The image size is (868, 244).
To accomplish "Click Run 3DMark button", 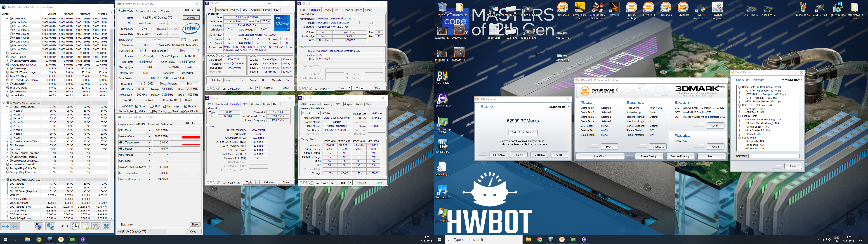I will (600, 156).
